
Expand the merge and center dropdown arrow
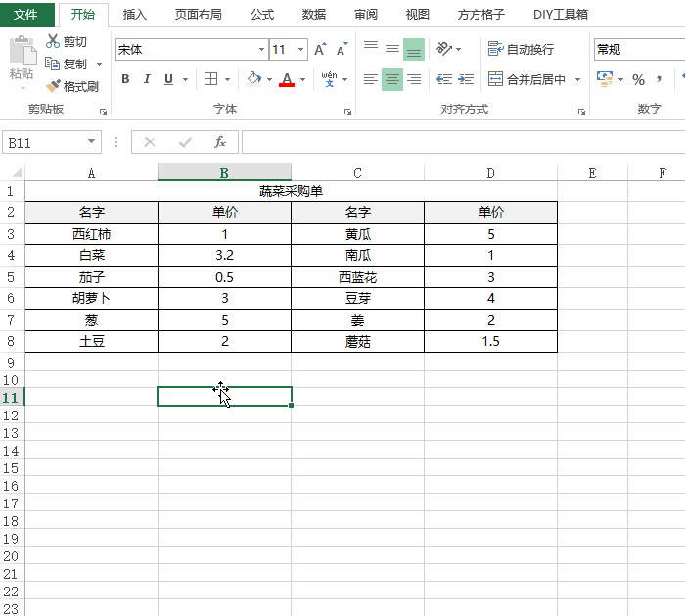click(x=578, y=79)
